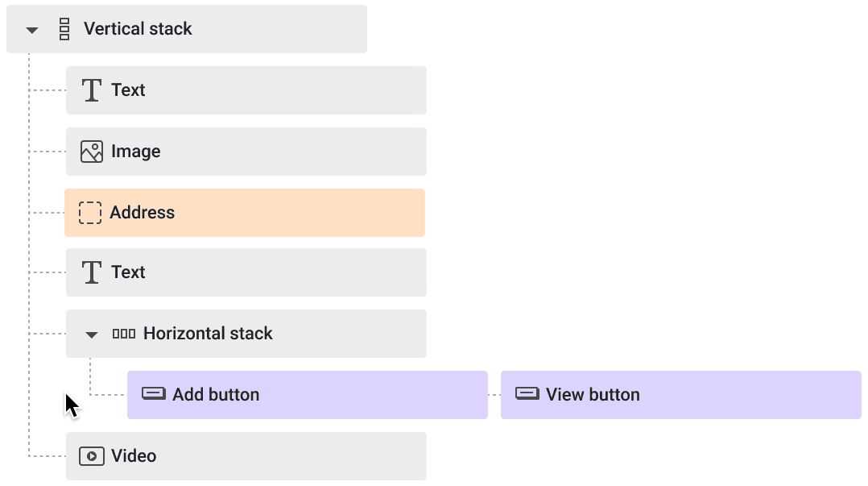Screen dimensions: 868x486
Task: Select the Horizontal stack label
Action: (208, 334)
